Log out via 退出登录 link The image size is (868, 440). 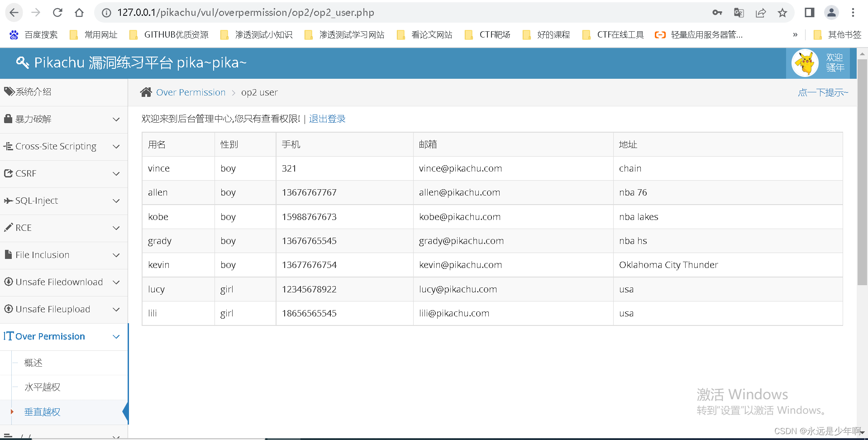coord(327,119)
